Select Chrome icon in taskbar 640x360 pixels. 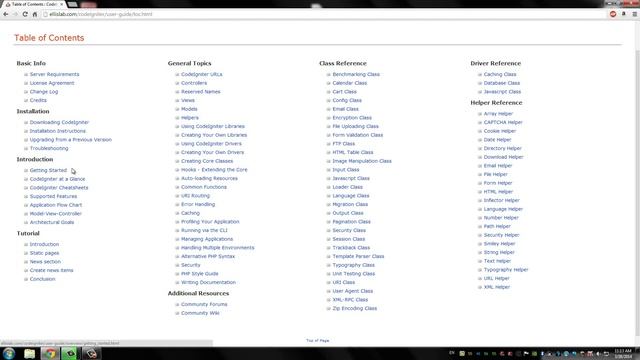pos(50,353)
